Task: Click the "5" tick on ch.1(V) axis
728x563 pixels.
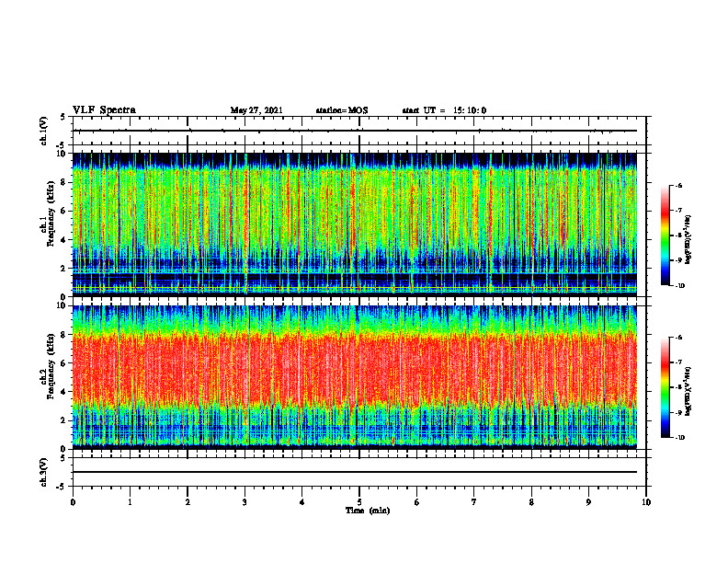Action: (x=64, y=117)
